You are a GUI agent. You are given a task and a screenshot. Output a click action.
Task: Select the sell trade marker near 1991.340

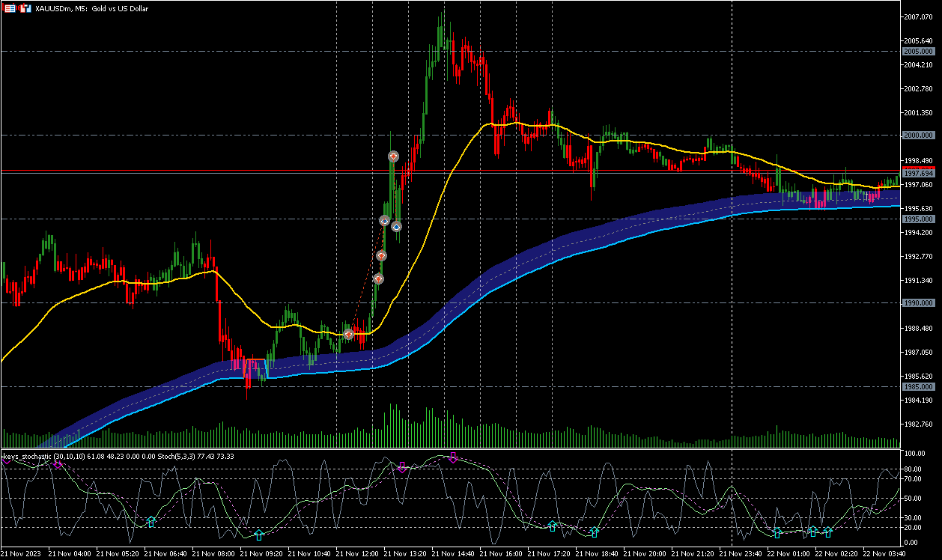(378, 279)
